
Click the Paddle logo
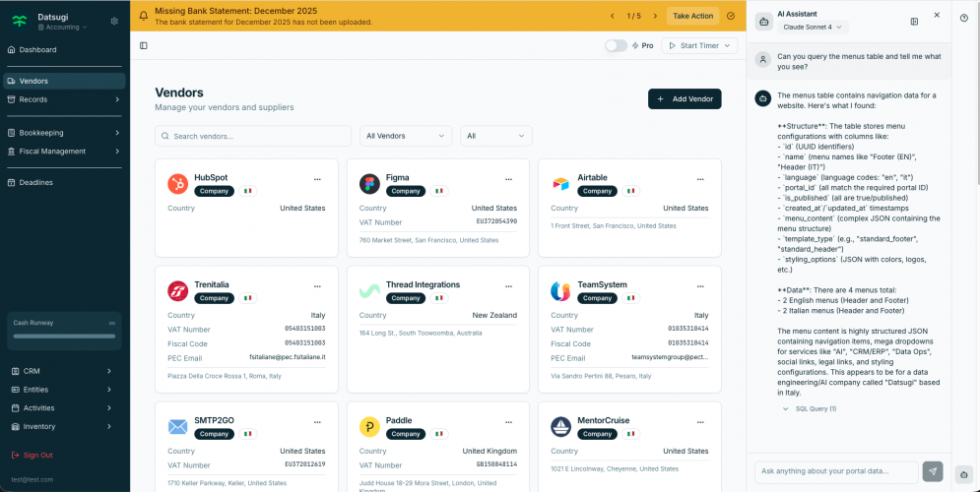point(369,427)
